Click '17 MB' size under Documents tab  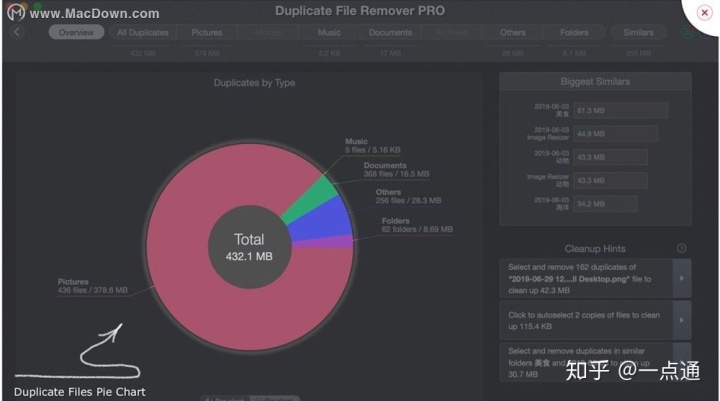tap(390, 53)
